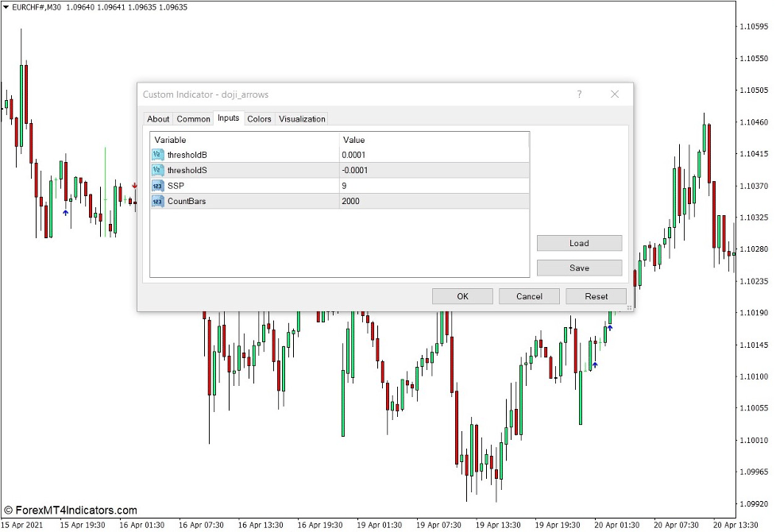Click the ½ icon beside thresholdB

[x=156, y=155]
